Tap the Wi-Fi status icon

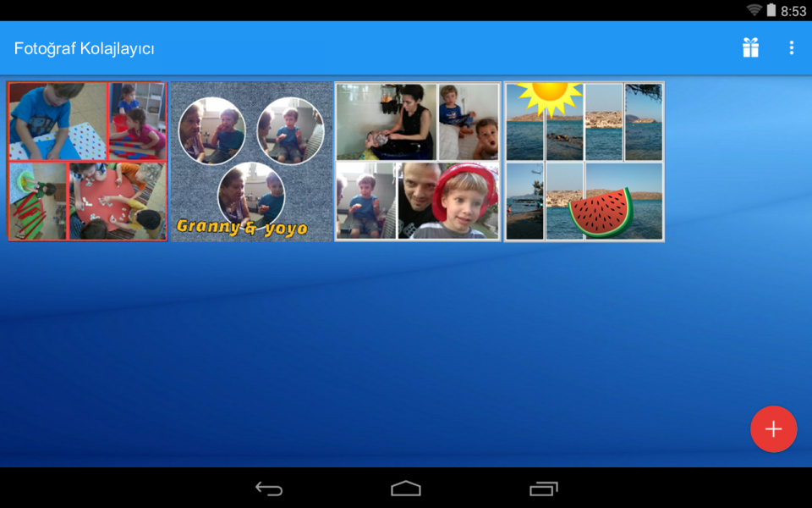[754, 10]
